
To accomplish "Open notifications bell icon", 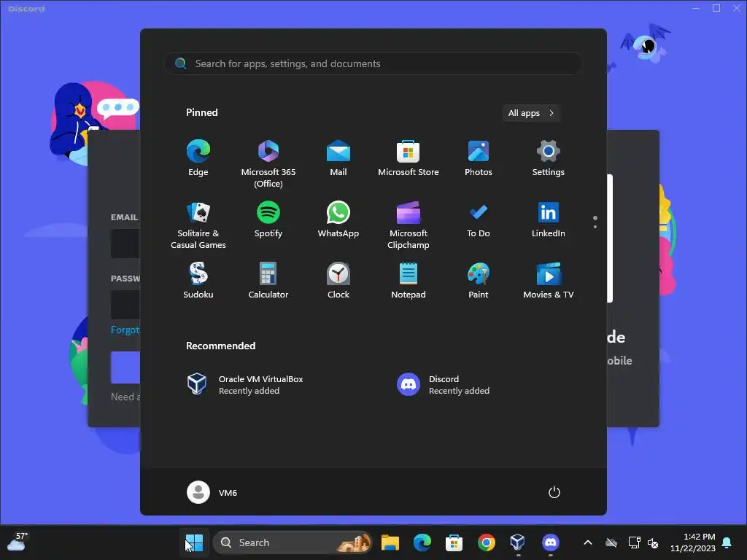I will coord(727,542).
